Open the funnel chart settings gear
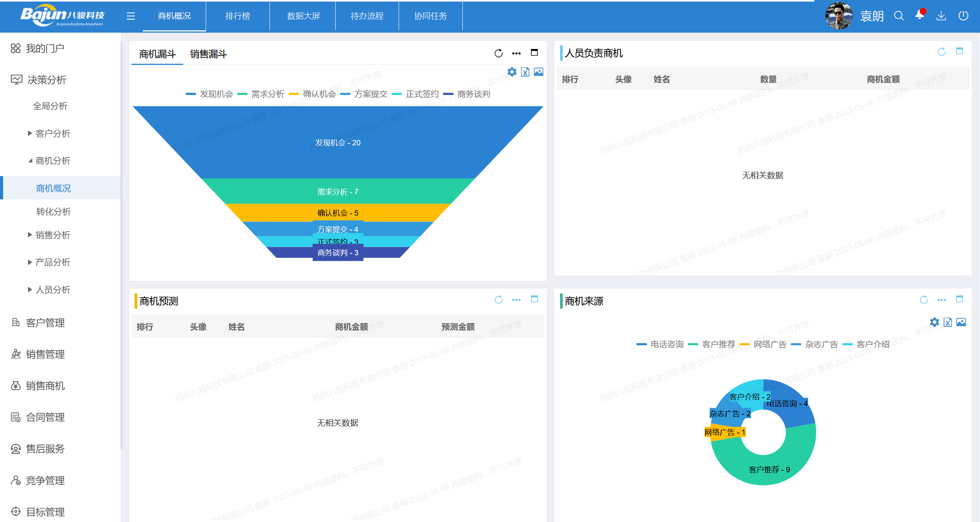The image size is (980, 522). (512, 72)
